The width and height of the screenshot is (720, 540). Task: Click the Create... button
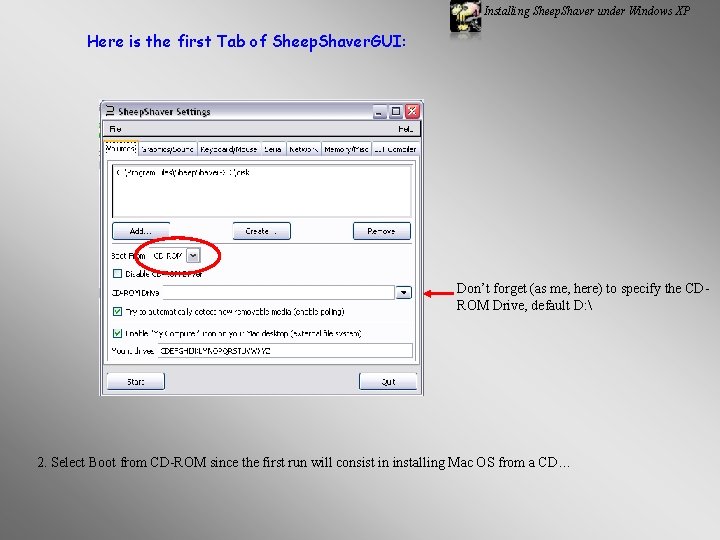click(261, 231)
